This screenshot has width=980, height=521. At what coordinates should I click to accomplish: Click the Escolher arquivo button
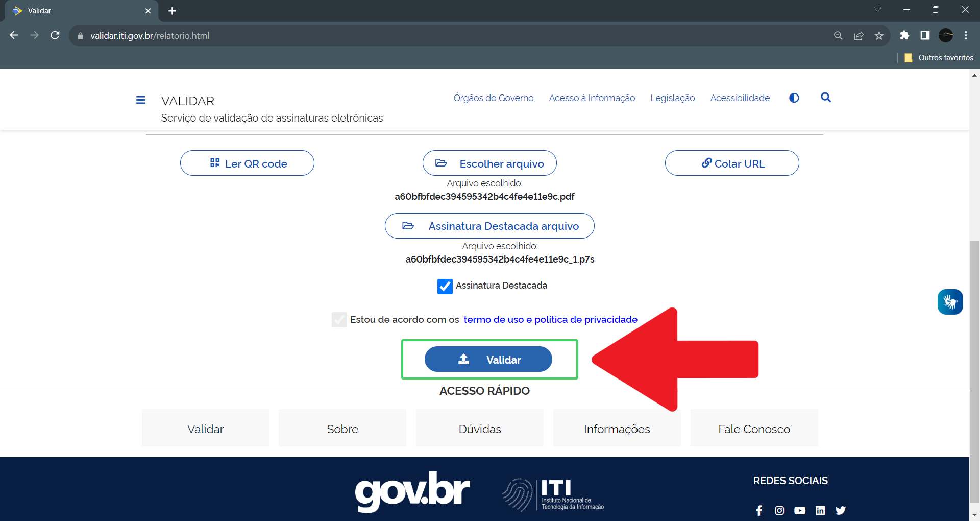(x=489, y=163)
